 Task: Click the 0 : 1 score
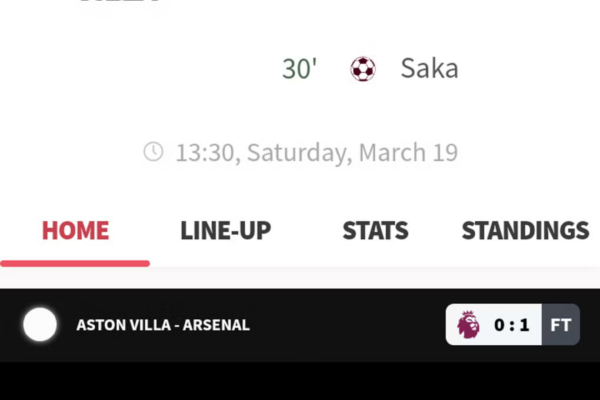(x=512, y=325)
